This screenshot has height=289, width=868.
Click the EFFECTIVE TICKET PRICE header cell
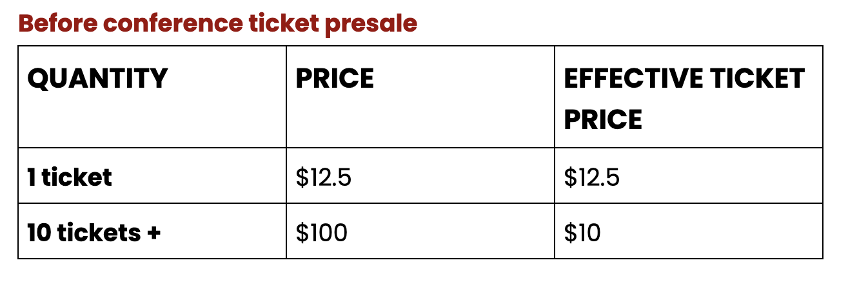click(x=689, y=97)
